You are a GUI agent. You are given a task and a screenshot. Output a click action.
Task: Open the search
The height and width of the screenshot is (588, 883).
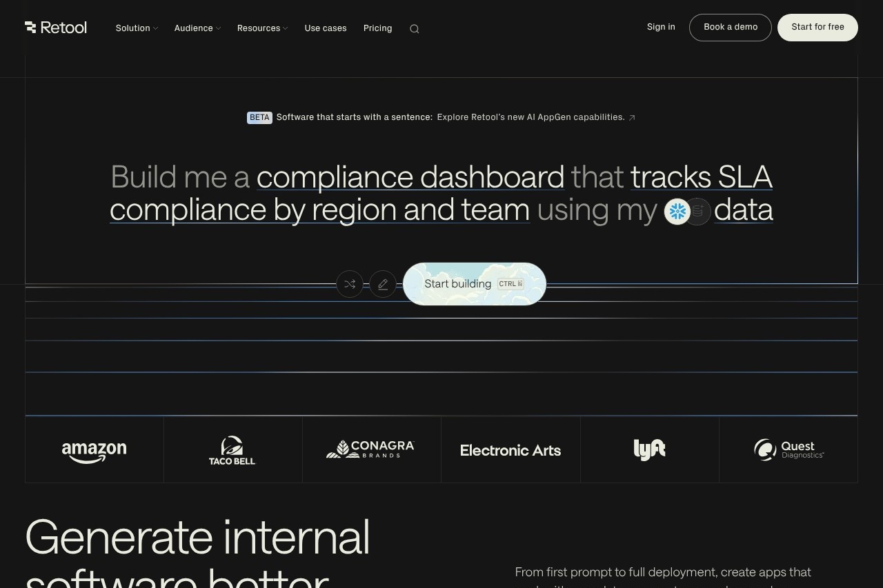[414, 28]
